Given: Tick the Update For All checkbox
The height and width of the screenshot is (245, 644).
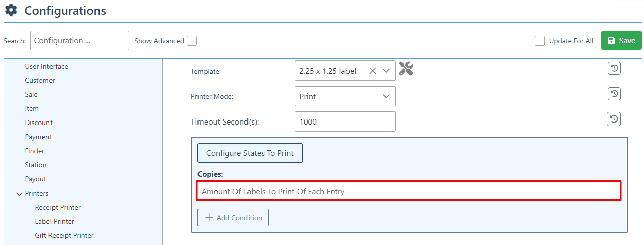Looking at the screenshot, I should pyautogui.click(x=540, y=41).
